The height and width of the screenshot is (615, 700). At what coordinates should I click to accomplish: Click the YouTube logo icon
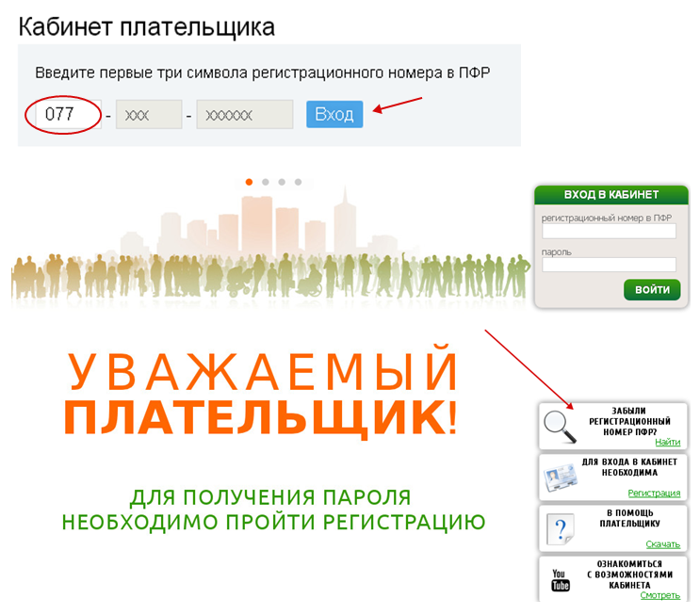click(x=562, y=579)
